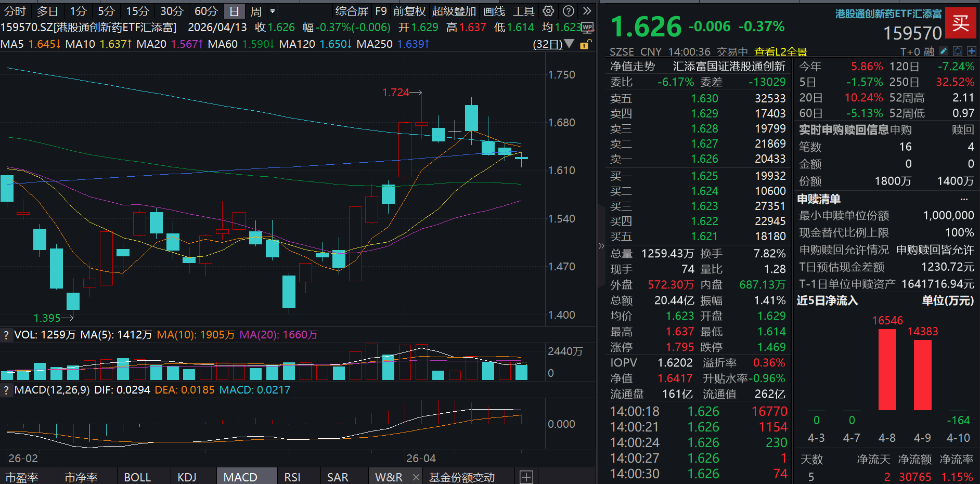Screen dimensions: 980x484
Task: Open the 32日 range dropdown triangle
Action: click(x=569, y=44)
